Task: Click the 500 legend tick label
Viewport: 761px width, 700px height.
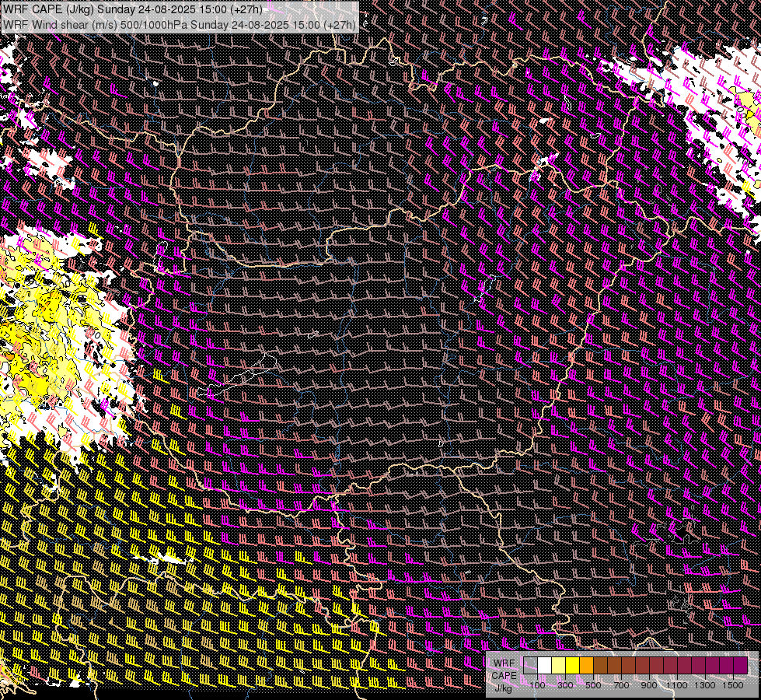Action: 593,685
